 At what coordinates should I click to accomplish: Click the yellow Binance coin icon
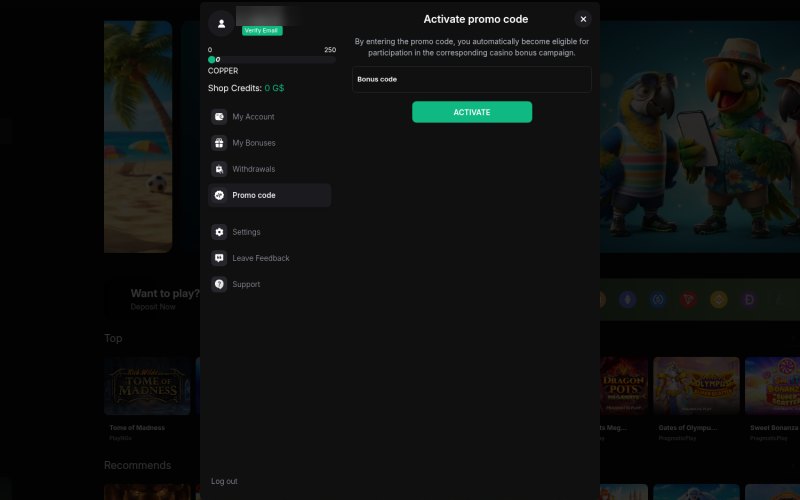(719, 299)
